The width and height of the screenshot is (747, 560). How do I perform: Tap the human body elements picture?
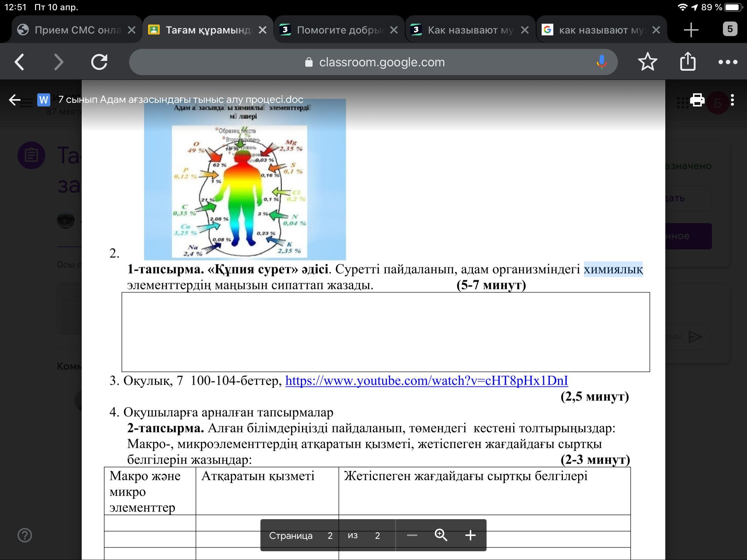tap(244, 179)
